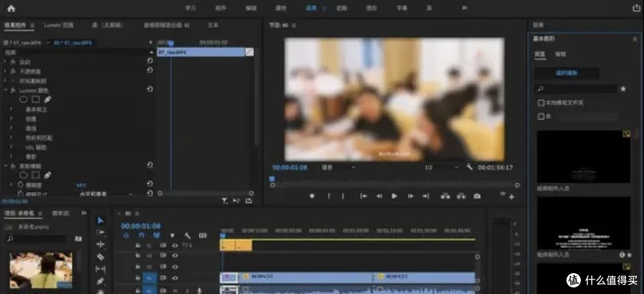This screenshot has width=644, height=294.
Task: Open the Program monitor button editor plus
Action: (512, 197)
